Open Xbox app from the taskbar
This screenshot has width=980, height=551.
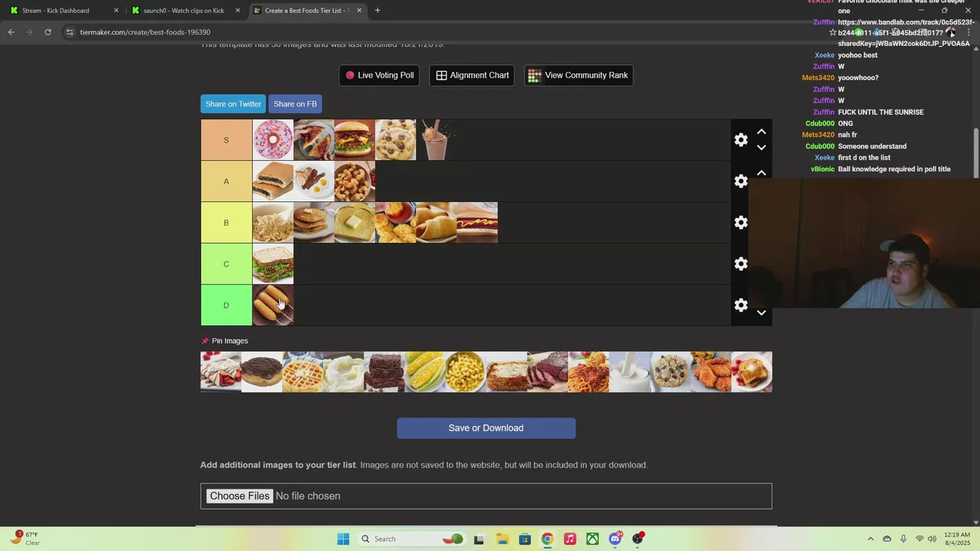[x=593, y=539]
